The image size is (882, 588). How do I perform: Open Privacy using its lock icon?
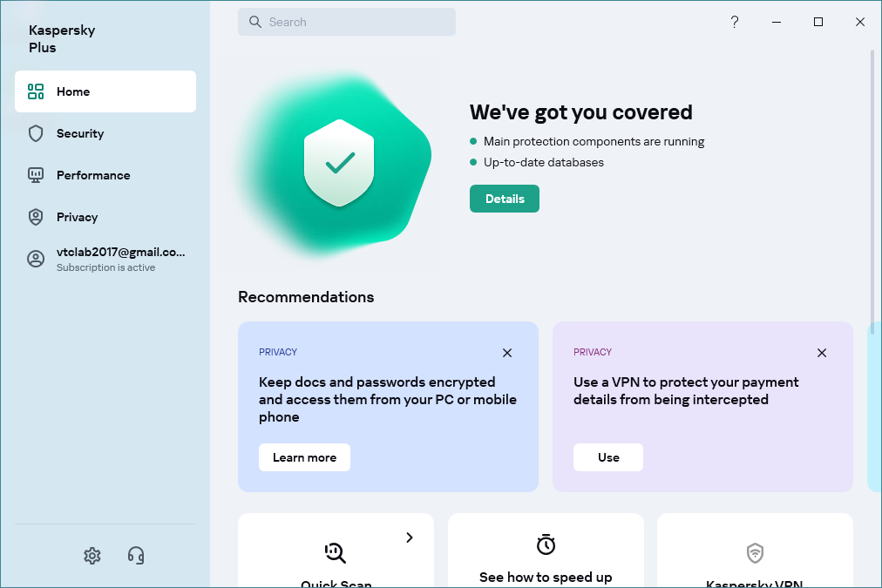[35, 217]
